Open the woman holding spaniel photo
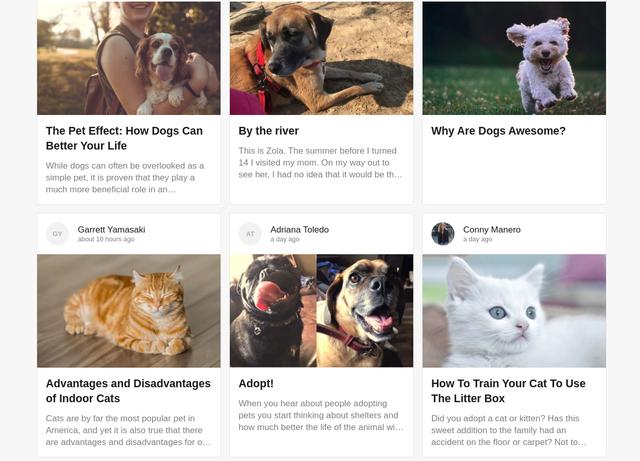The height and width of the screenshot is (461, 640). [128, 58]
